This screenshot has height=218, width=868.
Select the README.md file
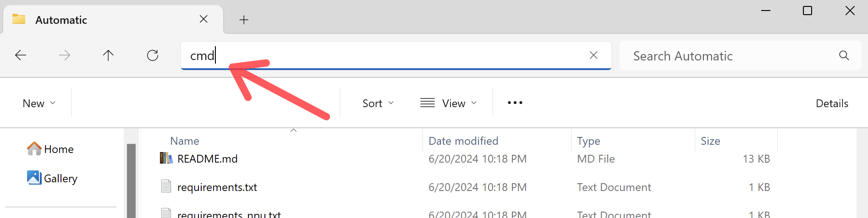coord(207,159)
